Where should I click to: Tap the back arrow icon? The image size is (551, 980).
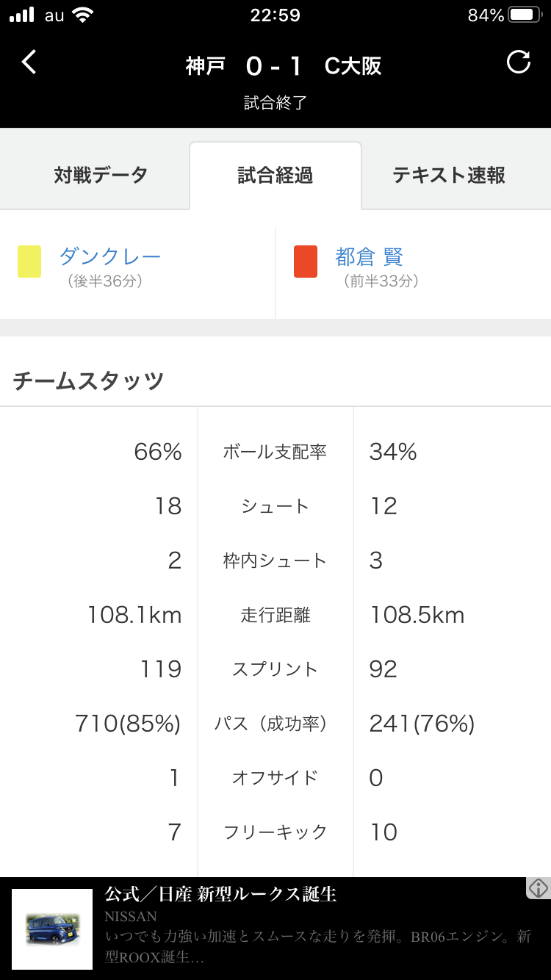coord(29,62)
